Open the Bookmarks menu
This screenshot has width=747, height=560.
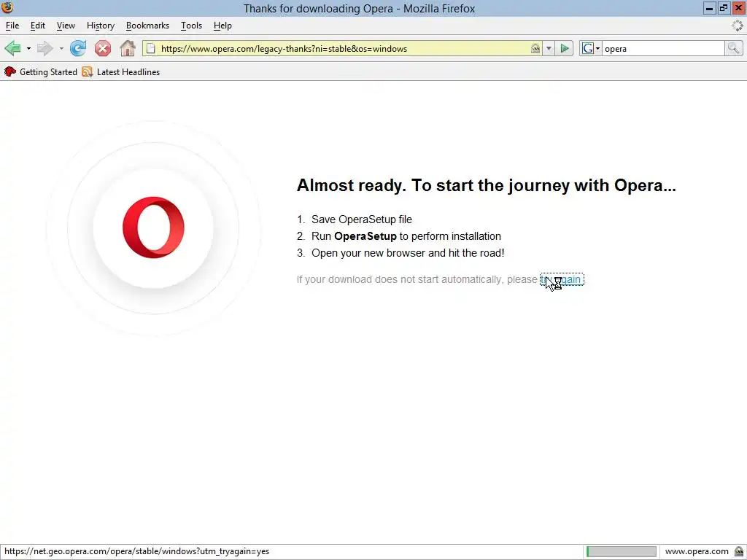(x=147, y=26)
